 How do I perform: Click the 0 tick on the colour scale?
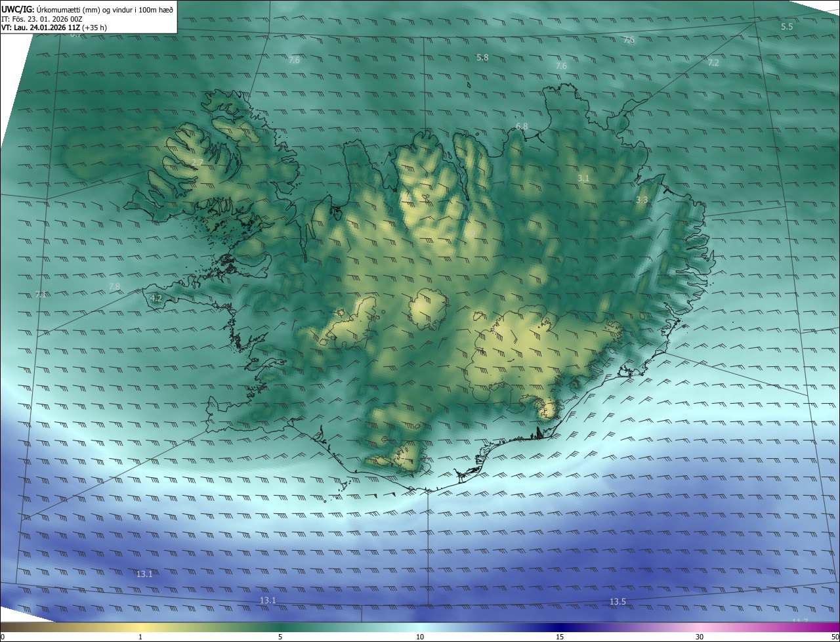(x=3, y=637)
